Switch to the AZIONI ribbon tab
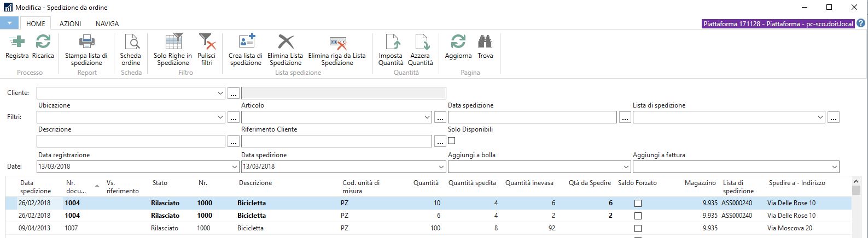The height and width of the screenshot is (238, 868). (70, 23)
